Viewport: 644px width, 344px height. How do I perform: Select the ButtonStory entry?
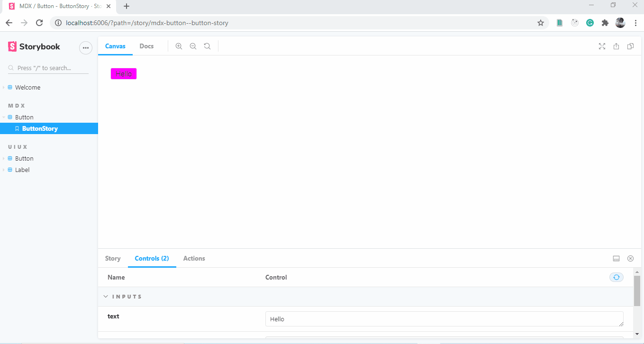[40, 128]
